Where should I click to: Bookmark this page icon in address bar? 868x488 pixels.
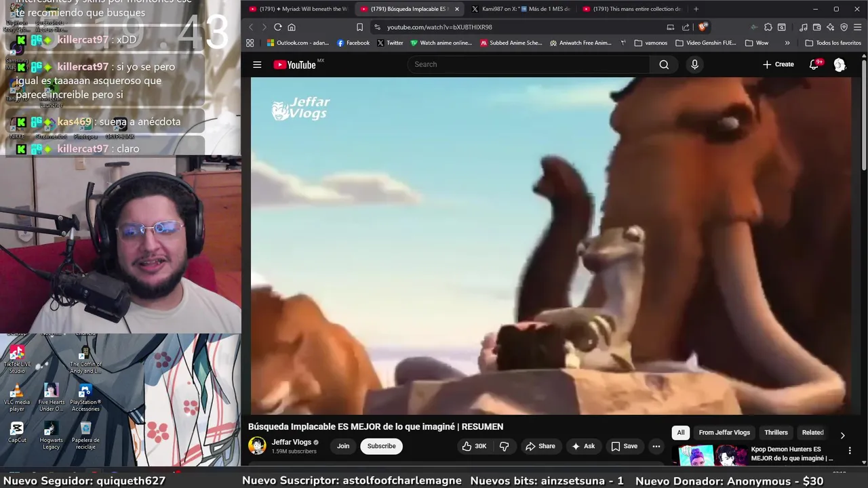pos(359,27)
